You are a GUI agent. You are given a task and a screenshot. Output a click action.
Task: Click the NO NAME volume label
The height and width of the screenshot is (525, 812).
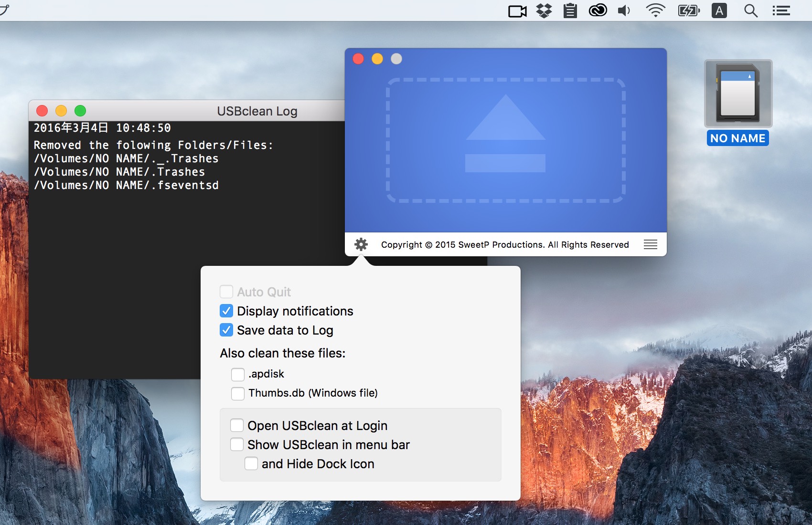(738, 138)
